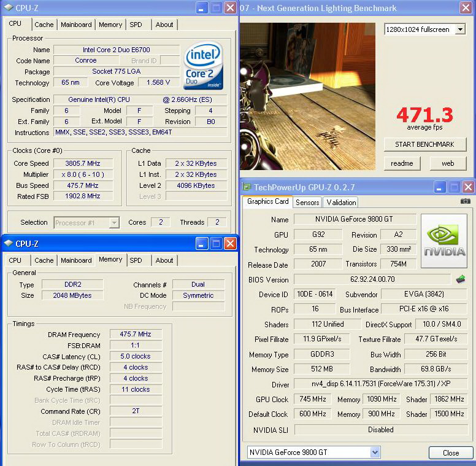This screenshot has height=466, width=476.
Task: Switch to Sensors tab in GPU-Z
Action: click(307, 203)
